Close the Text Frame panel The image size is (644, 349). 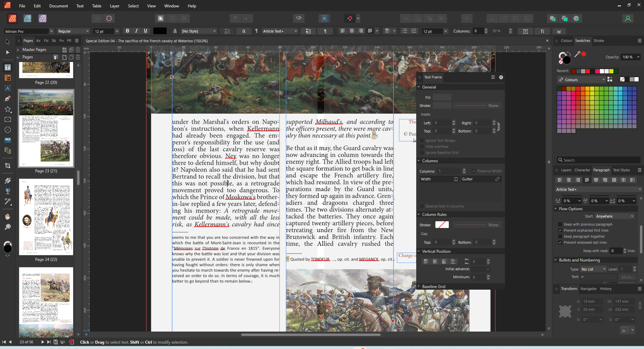501,77
